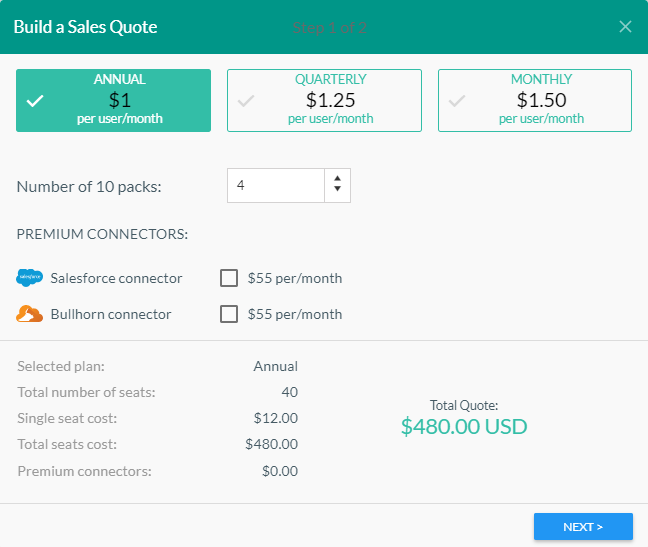Click the Salesforce cloud logo icon
648x547 pixels.
click(30, 278)
